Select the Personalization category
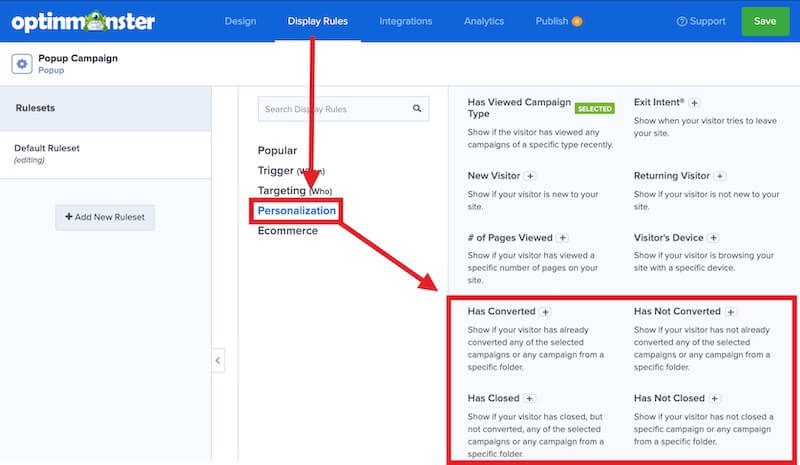800x465 pixels. click(296, 211)
